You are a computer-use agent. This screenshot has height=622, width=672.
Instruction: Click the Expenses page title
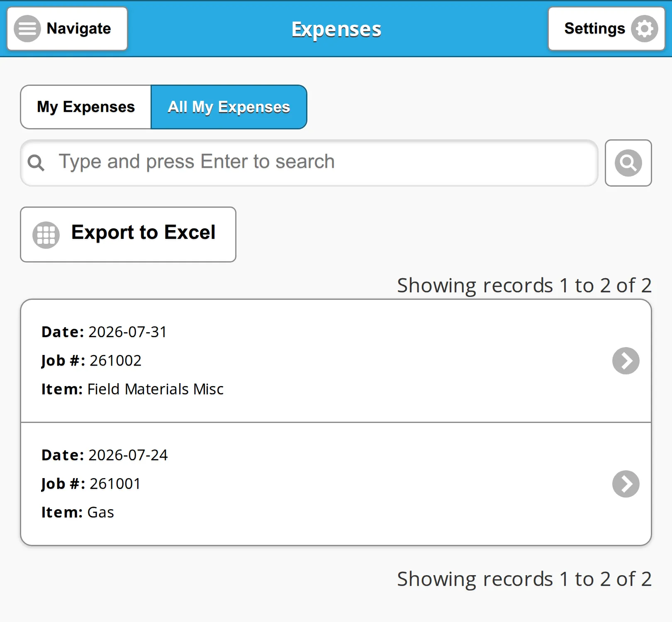(x=336, y=29)
